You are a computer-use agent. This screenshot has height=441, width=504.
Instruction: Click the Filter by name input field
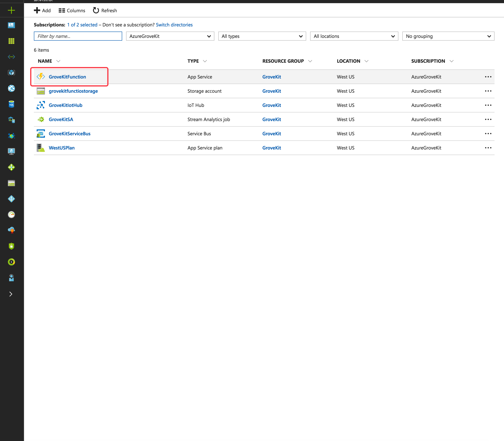click(78, 36)
